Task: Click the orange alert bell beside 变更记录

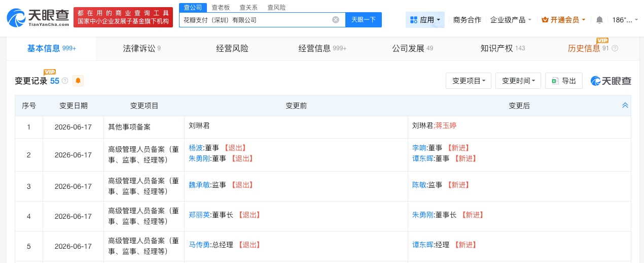Action: [x=78, y=81]
